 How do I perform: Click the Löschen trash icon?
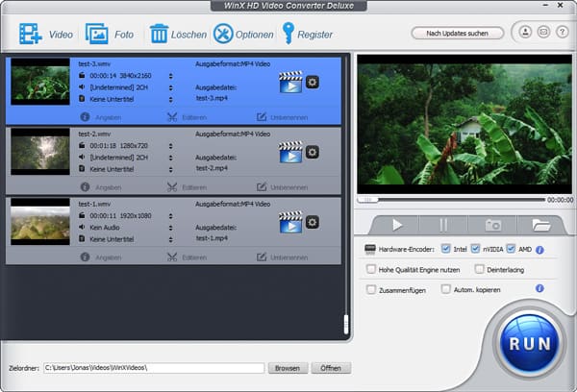(159, 34)
